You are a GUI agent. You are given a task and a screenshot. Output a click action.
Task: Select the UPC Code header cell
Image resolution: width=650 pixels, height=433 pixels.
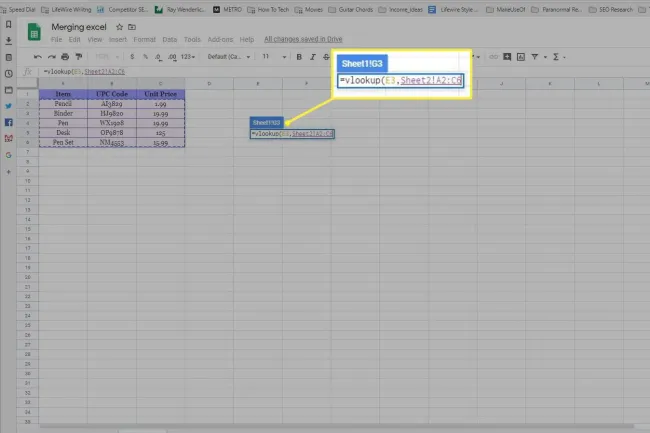pos(112,94)
